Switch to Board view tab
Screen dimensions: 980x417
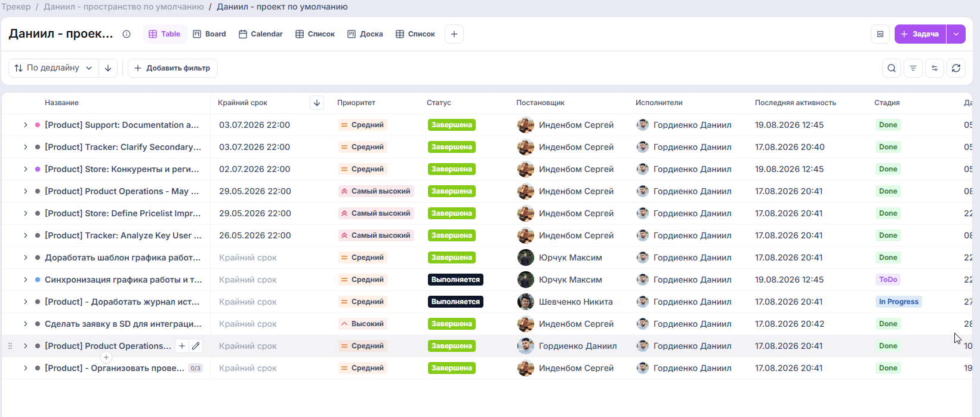pos(209,34)
